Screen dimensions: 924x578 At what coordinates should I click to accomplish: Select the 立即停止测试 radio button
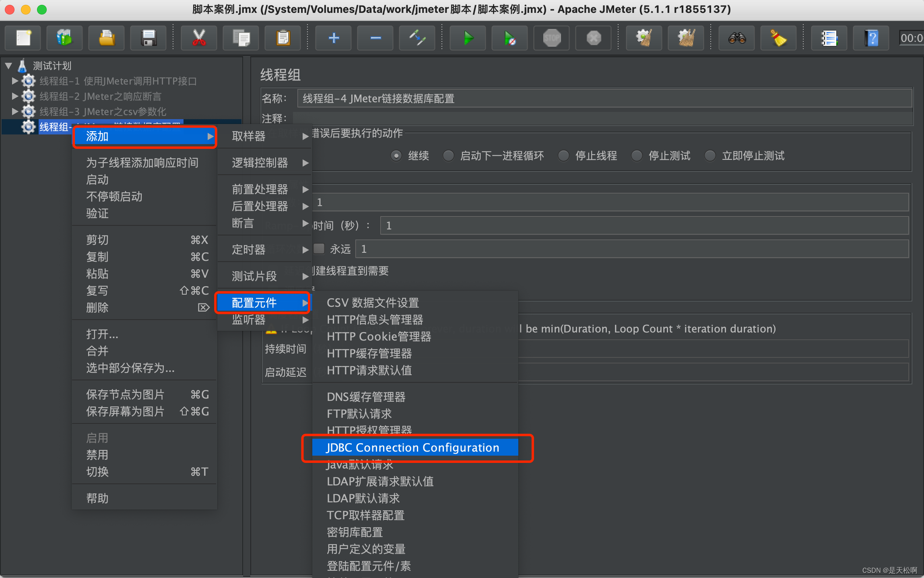(x=710, y=156)
